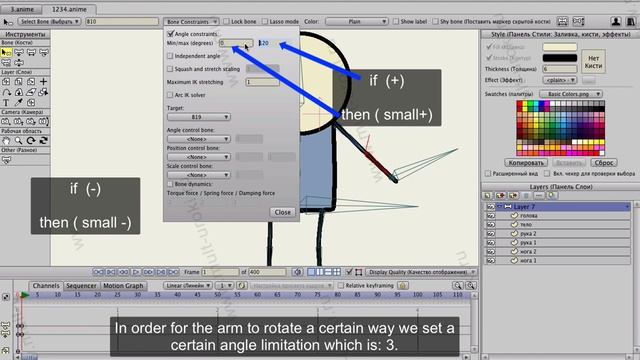
Task: Enable Relative keyframing checkbox
Action: pyautogui.click(x=341, y=286)
